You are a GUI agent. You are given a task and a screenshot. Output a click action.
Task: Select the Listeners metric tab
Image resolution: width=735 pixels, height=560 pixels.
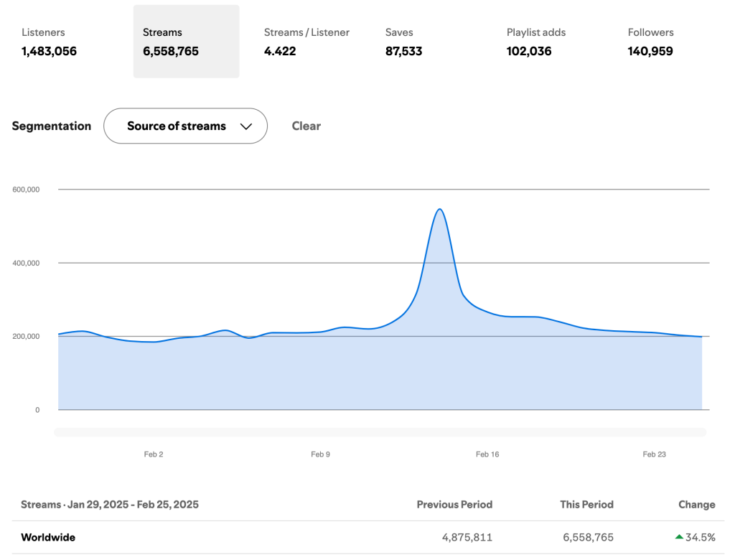65,41
